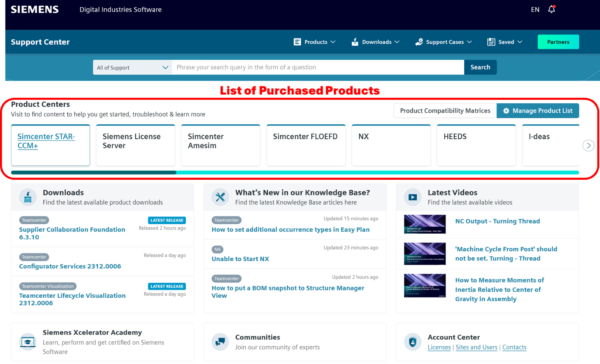Open the Simcenter Amesim card

point(220,145)
